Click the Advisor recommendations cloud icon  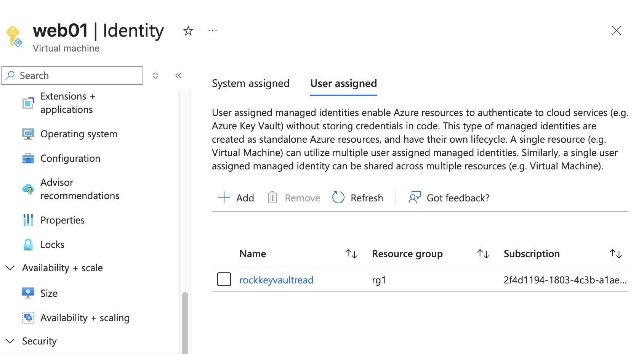point(28,189)
